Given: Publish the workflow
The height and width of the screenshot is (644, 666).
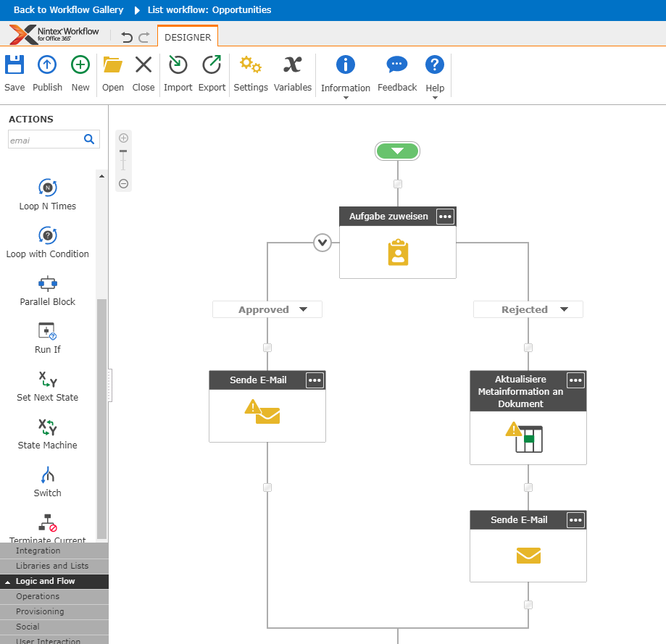Looking at the screenshot, I should [x=47, y=73].
